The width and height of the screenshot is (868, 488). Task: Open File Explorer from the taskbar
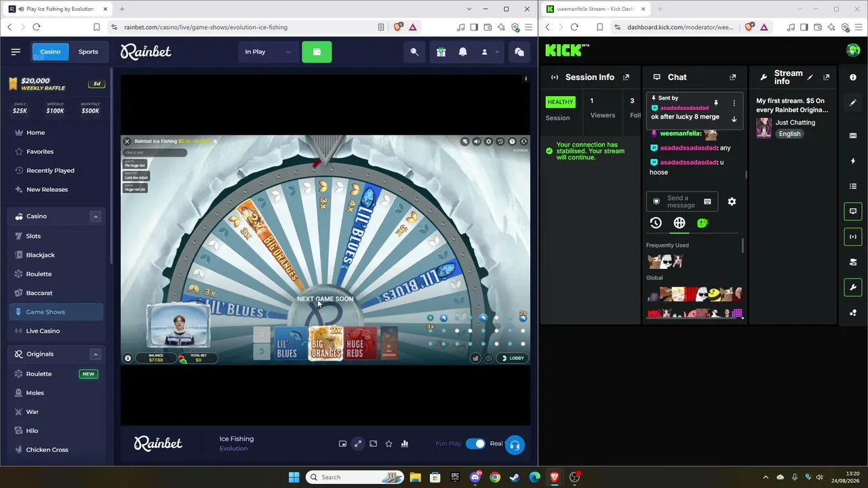tap(415, 477)
